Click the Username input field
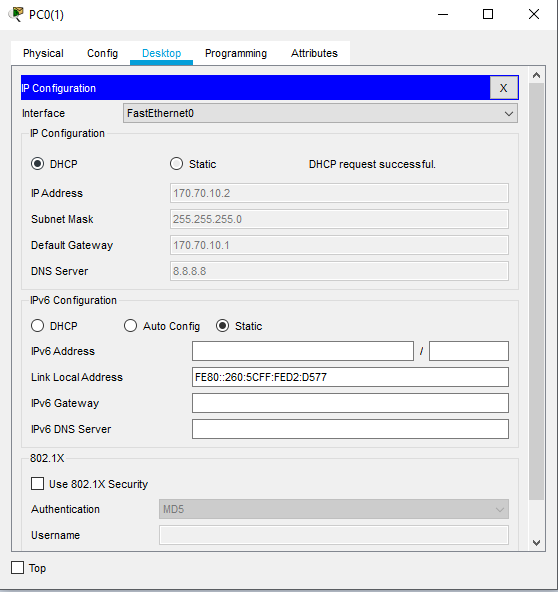 334,535
